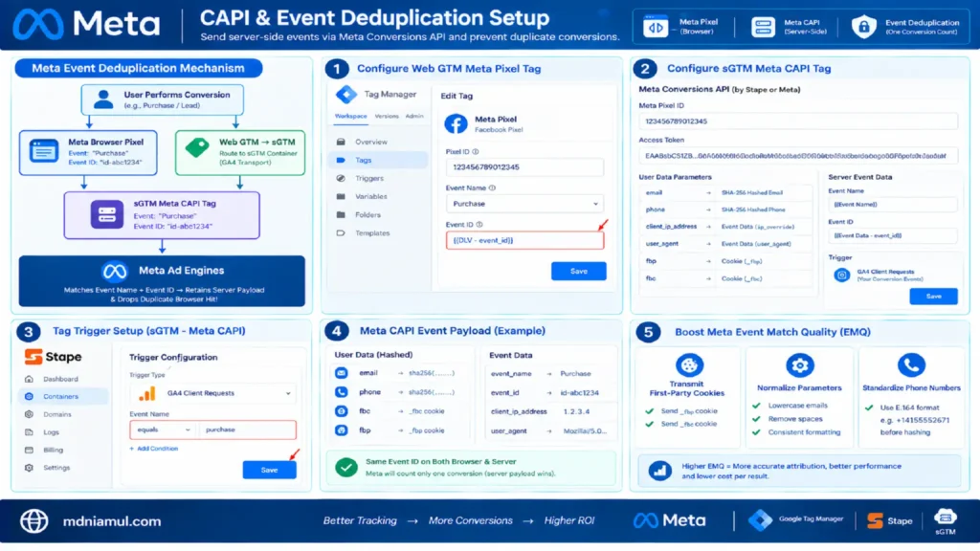This screenshot has width=980, height=551.
Task: Click the green checkmark Same Event ID icon
Action: [346, 467]
